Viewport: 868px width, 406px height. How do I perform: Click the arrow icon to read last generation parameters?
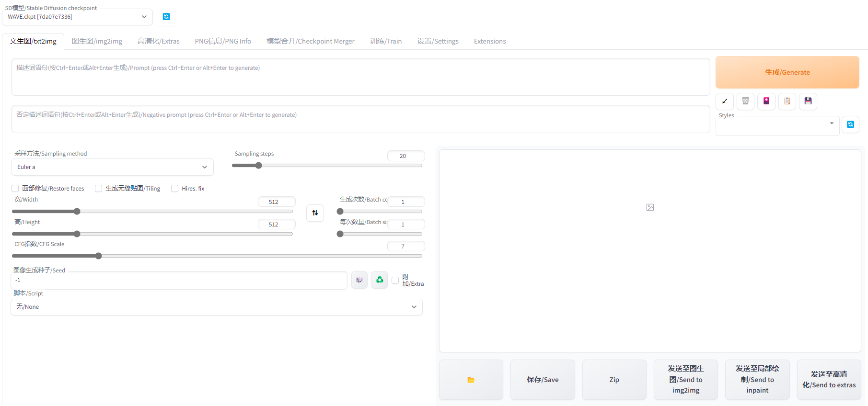pyautogui.click(x=725, y=101)
